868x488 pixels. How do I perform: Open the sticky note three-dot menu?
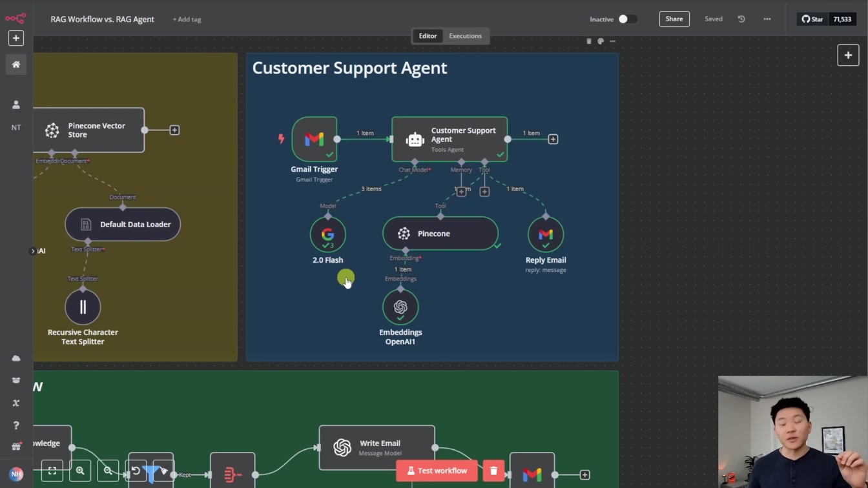pyautogui.click(x=613, y=41)
